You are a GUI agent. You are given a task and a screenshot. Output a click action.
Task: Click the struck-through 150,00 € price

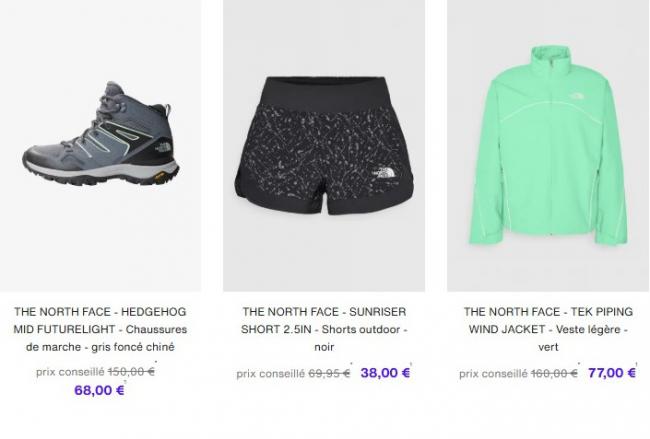pyautogui.click(x=131, y=371)
